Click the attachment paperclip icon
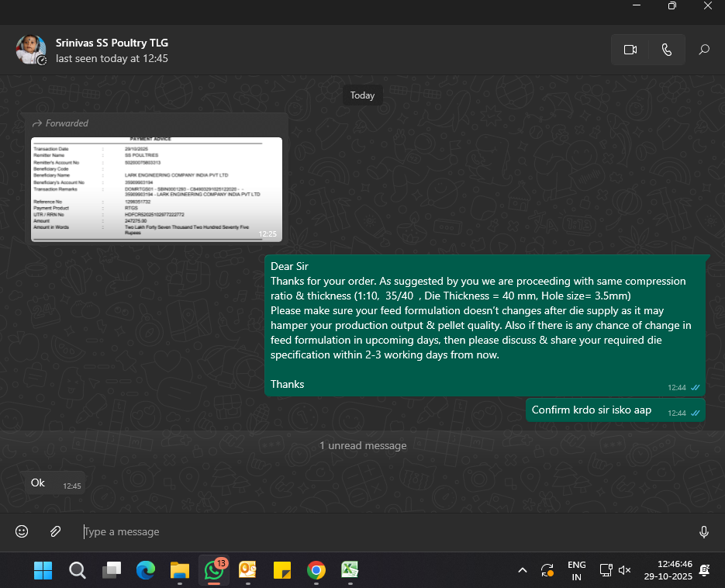This screenshot has height=588, width=725. pyautogui.click(x=56, y=531)
